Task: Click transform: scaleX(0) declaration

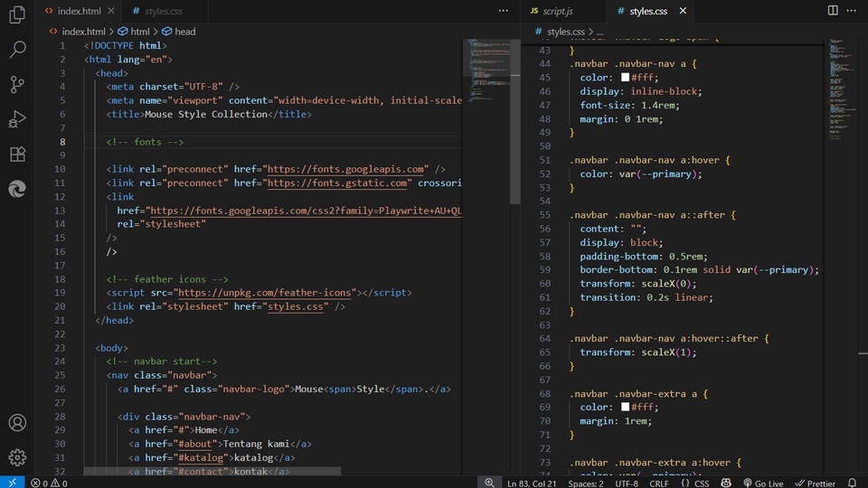Action: pyautogui.click(x=637, y=284)
